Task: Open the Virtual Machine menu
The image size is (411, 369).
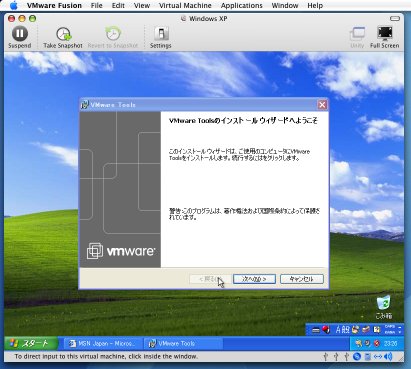Action: pos(185,6)
